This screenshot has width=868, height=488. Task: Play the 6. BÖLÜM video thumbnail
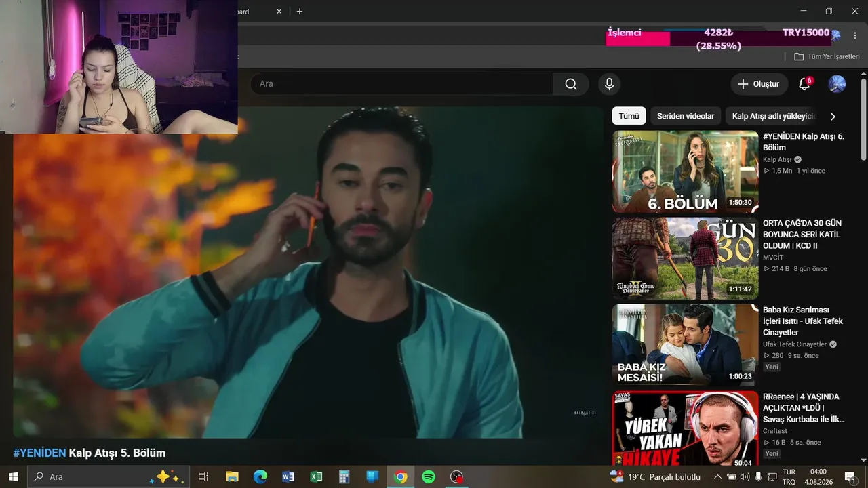(x=685, y=171)
